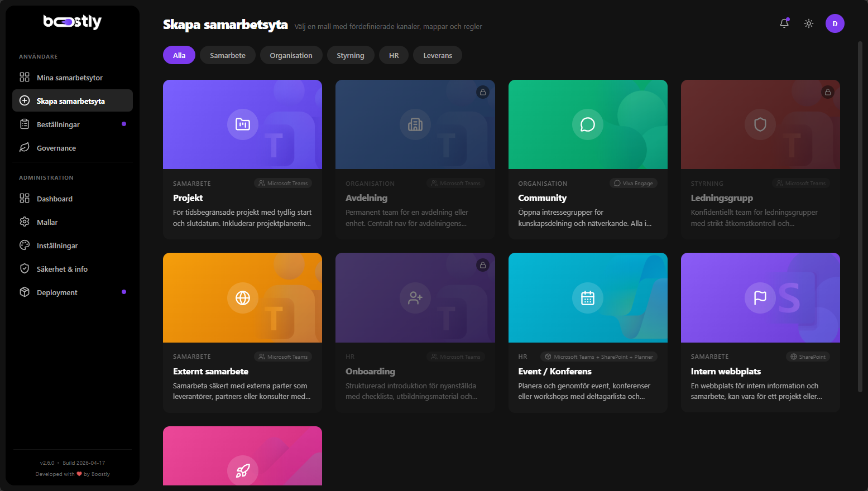Image resolution: width=868 pixels, height=491 pixels.
Task: Click the Dashboard grid icon
Action: tap(25, 198)
